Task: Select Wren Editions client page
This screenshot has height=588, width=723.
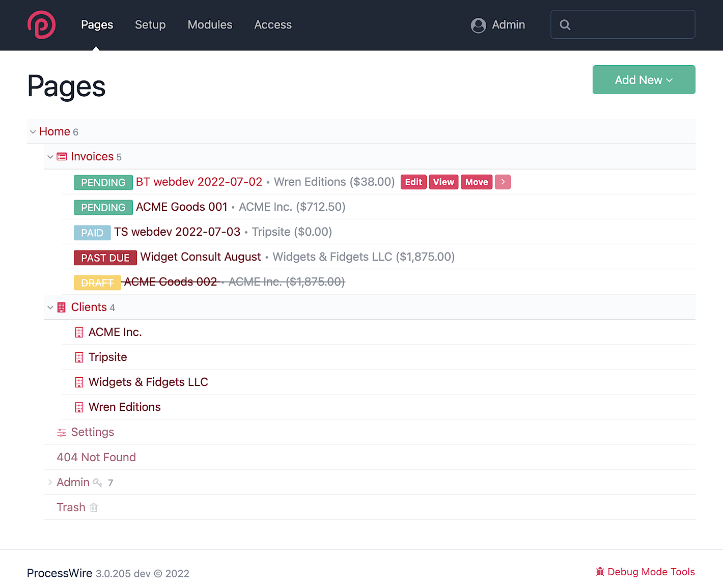Action: click(x=125, y=407)
